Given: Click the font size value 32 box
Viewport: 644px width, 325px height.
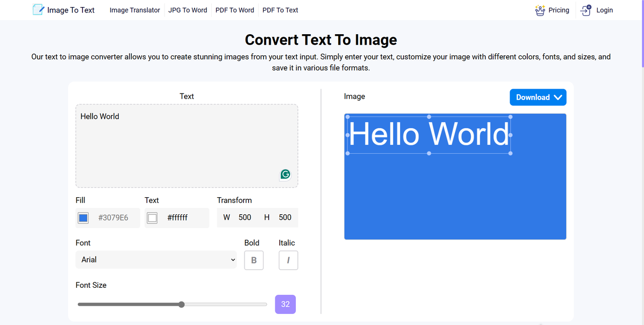Looking at the screenshot, I should coord(285,304).
